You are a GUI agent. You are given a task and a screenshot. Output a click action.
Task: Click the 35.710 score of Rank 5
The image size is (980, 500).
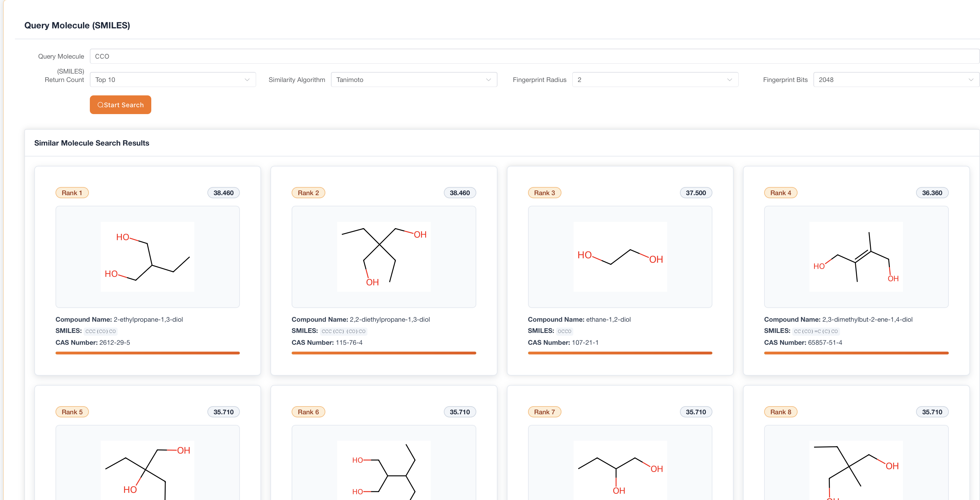point(223,412)
